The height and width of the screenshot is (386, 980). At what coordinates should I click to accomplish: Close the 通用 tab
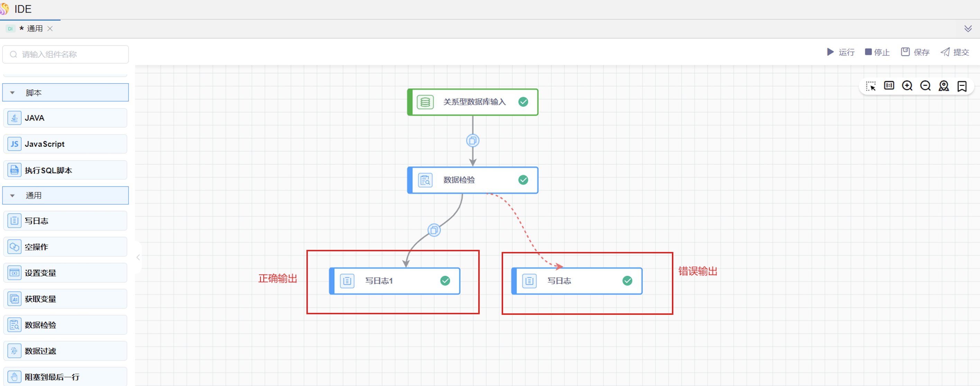point(50,29)
